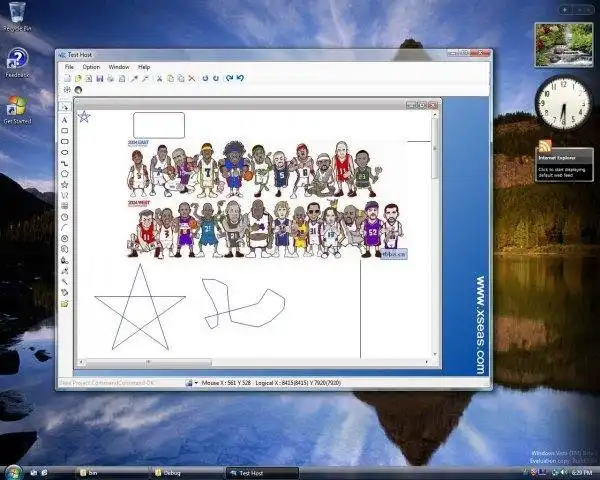
Task: Open the File menu
Action: pos(69,67)
